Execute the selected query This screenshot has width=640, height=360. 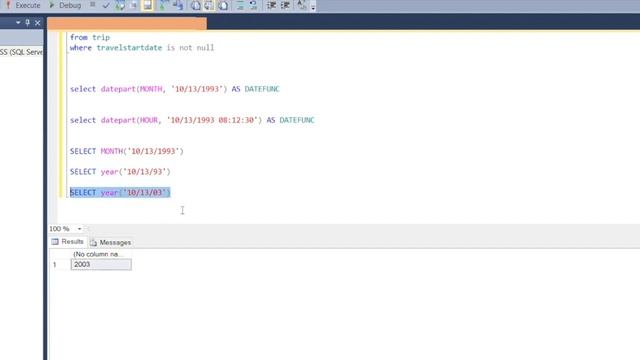click(23, 5)
